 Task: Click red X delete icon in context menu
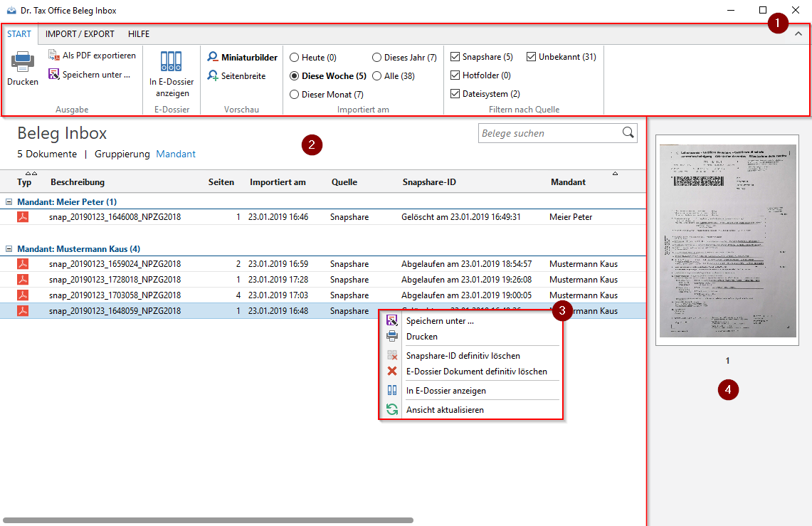coord(392,371)
